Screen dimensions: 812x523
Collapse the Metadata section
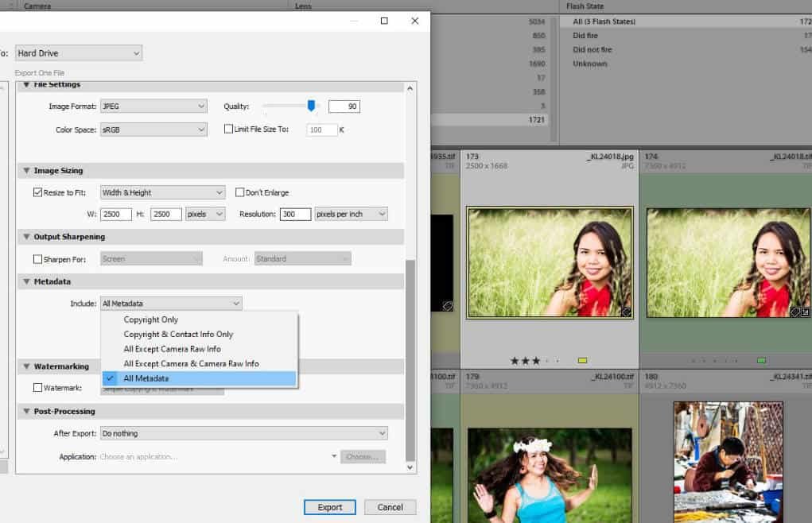(x=26, y=282)
